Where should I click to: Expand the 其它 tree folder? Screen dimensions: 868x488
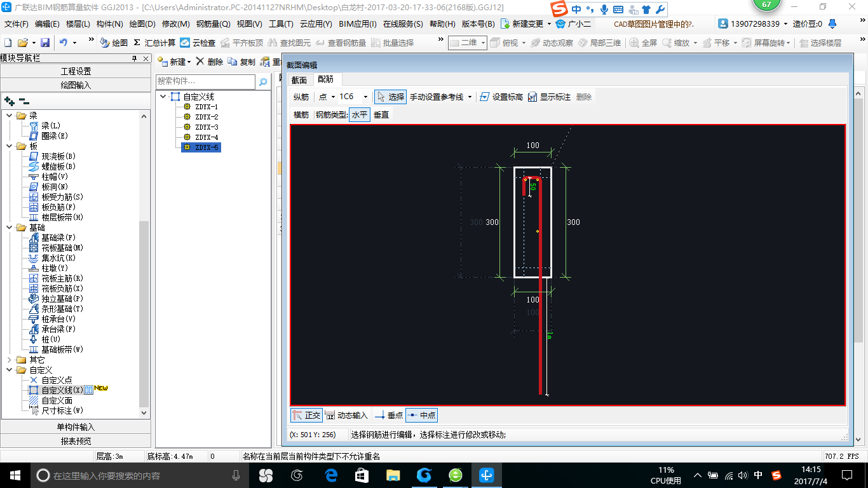coord(9,360)
